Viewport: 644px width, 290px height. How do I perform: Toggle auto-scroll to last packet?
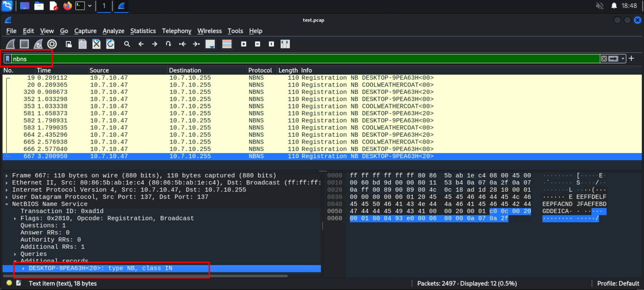coord(210,44)
